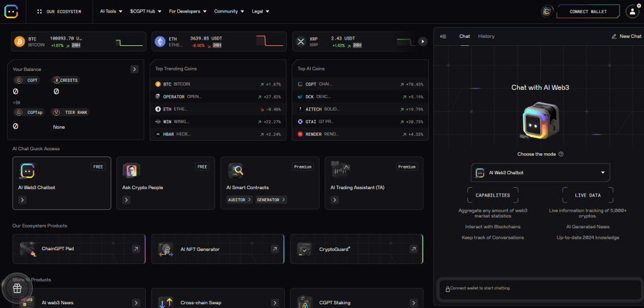Click the chat message input field
The height and width of the screenshot is (308, 644).
click(540, 289)
